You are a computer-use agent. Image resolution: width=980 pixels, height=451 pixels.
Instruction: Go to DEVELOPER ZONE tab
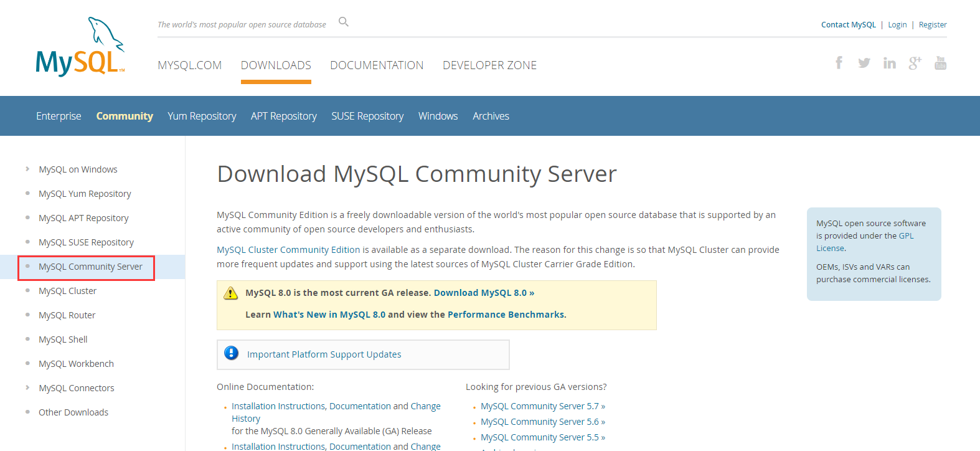[489, 65]
